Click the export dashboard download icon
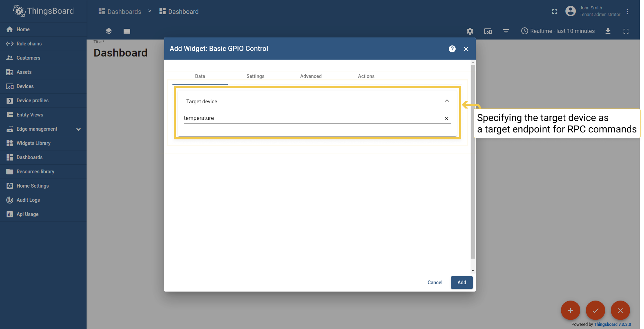This screenshot has width=644, height=329. pos(608,31)
